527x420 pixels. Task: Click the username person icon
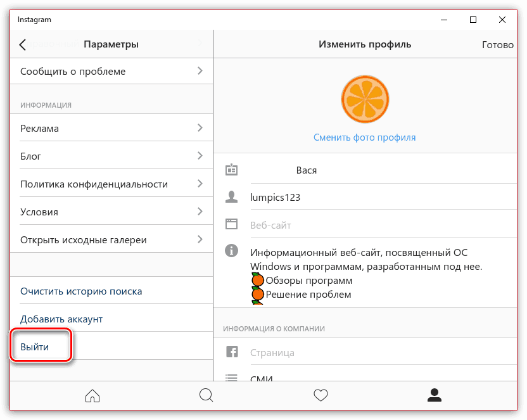click(231, 197)
